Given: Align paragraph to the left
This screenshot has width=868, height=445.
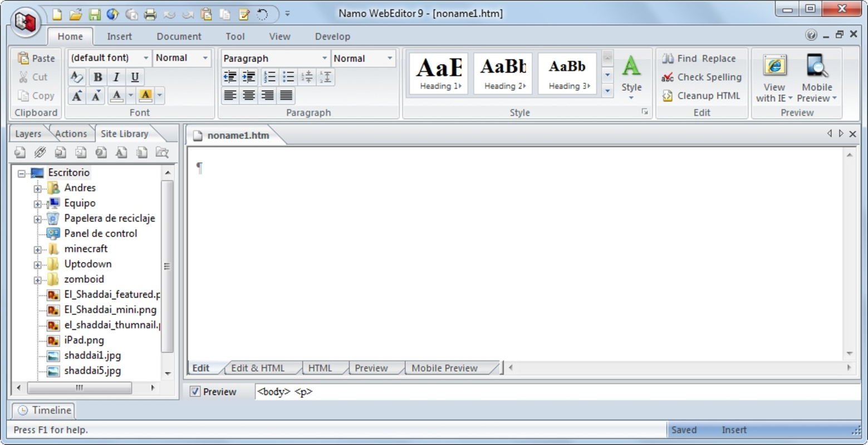Looking at the screenshot, I should point(230,96).
